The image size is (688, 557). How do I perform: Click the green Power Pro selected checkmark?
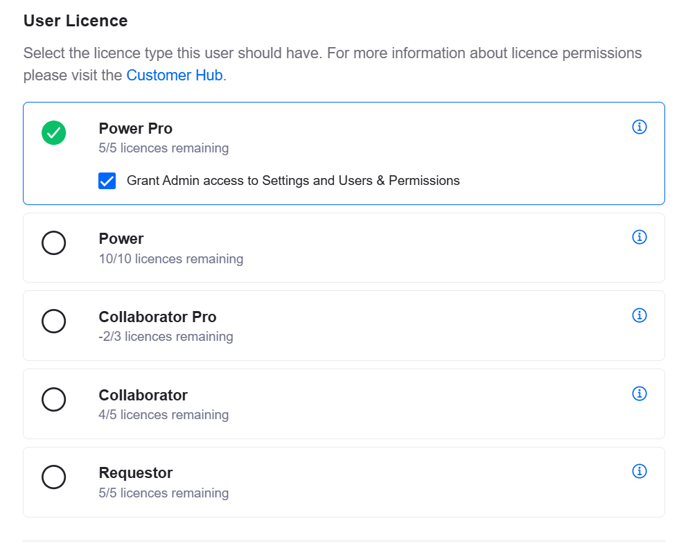coord(54,133)
